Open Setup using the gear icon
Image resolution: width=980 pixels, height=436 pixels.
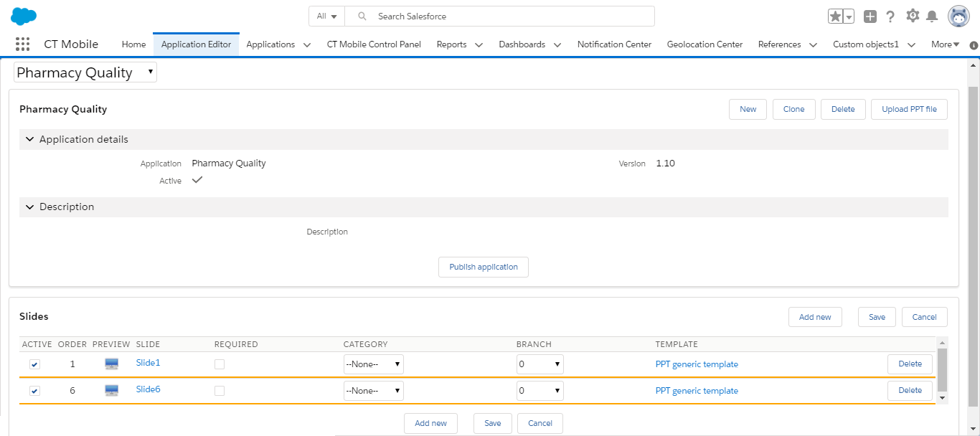coord(912,16)
